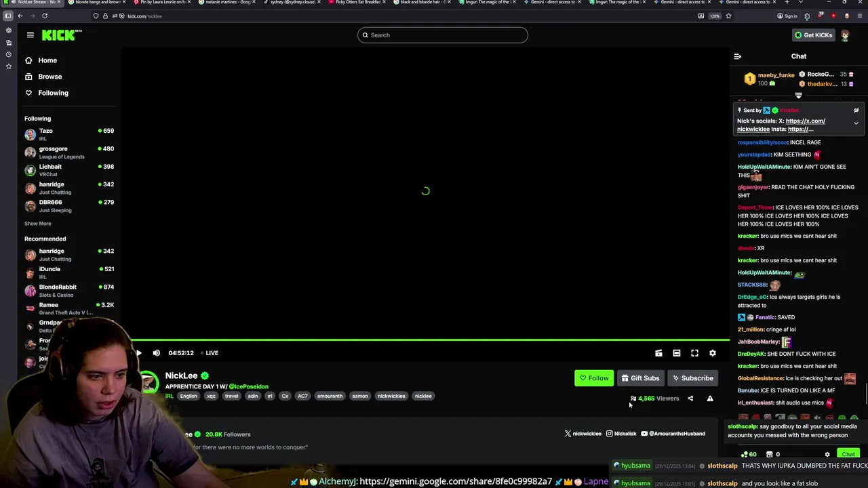Enter fullscreen in video player
Screen dimensions: 868x488
[x=694, y=353]
